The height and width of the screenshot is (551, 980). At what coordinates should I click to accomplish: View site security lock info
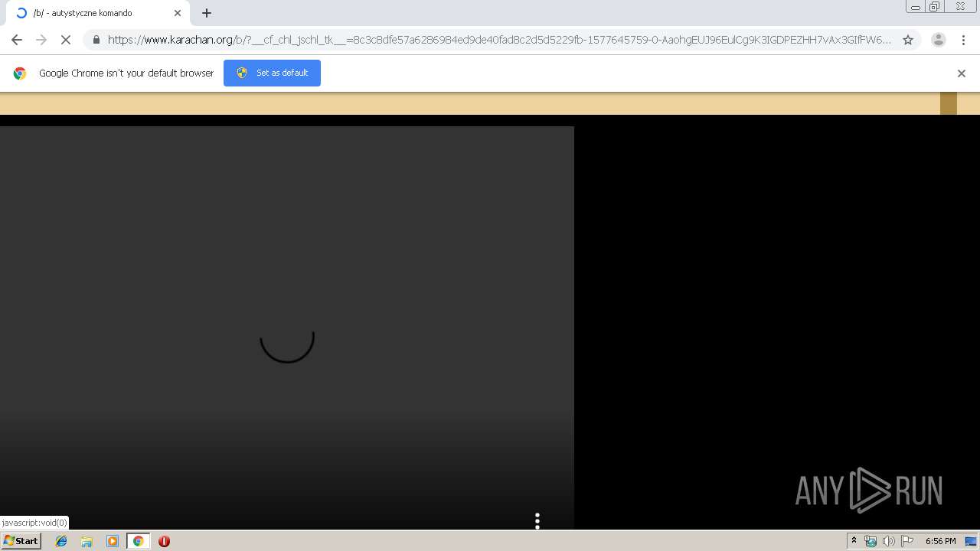pos(96,40)
